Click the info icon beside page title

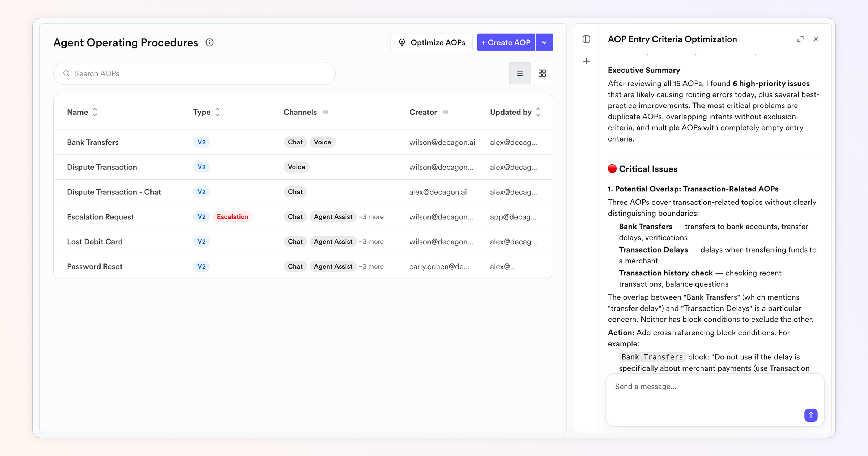[209, 42]
